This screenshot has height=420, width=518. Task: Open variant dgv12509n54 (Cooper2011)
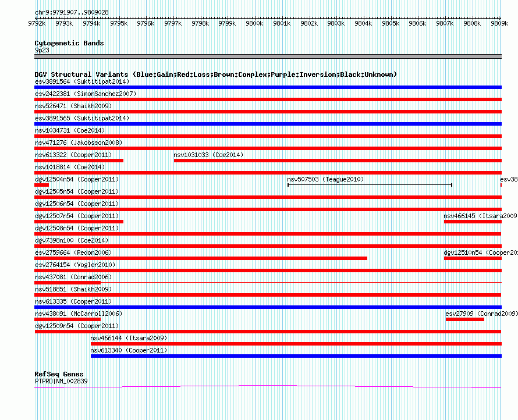(x=77, y=326)
